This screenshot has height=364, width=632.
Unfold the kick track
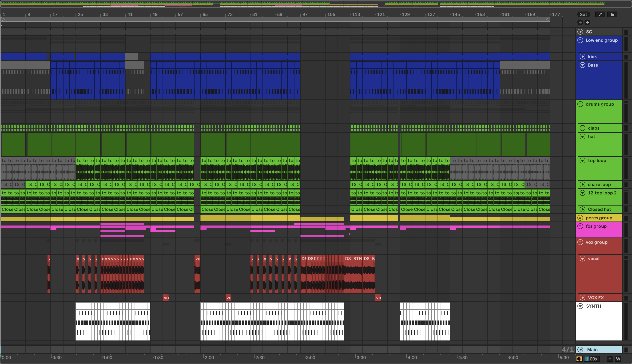click(x=582, y=57)
